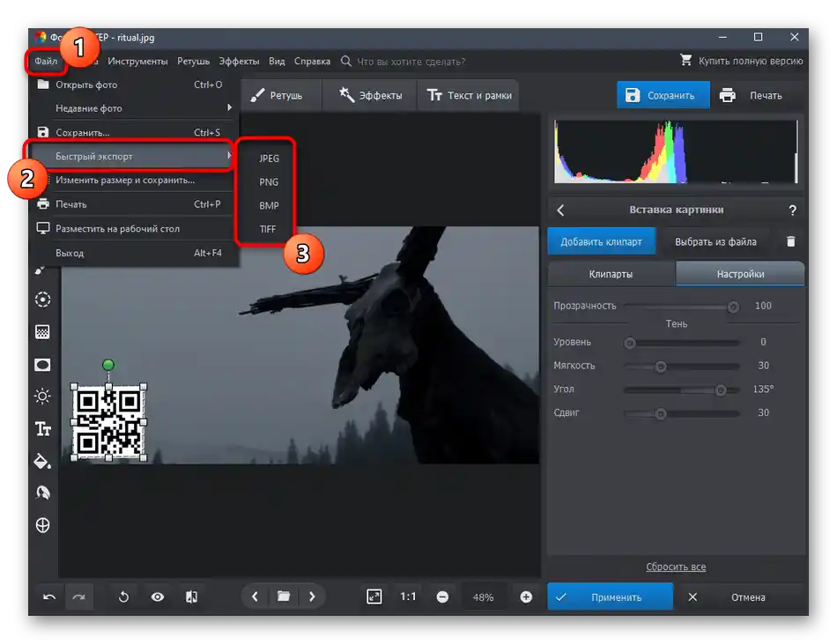This screenshot has width=837, height=644.
Task: Toggle the eye preview of original
Action: pos(158,597)
